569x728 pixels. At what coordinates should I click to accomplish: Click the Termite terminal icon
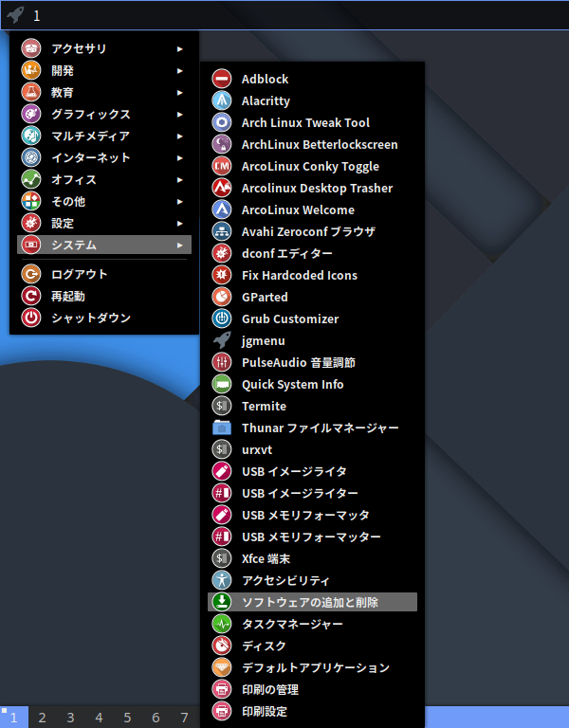(222, 406)
